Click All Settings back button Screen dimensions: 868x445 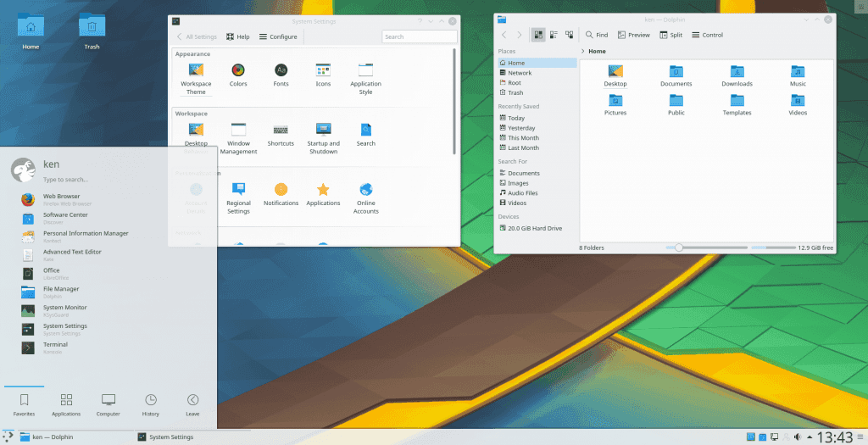(x=197, y=36)
